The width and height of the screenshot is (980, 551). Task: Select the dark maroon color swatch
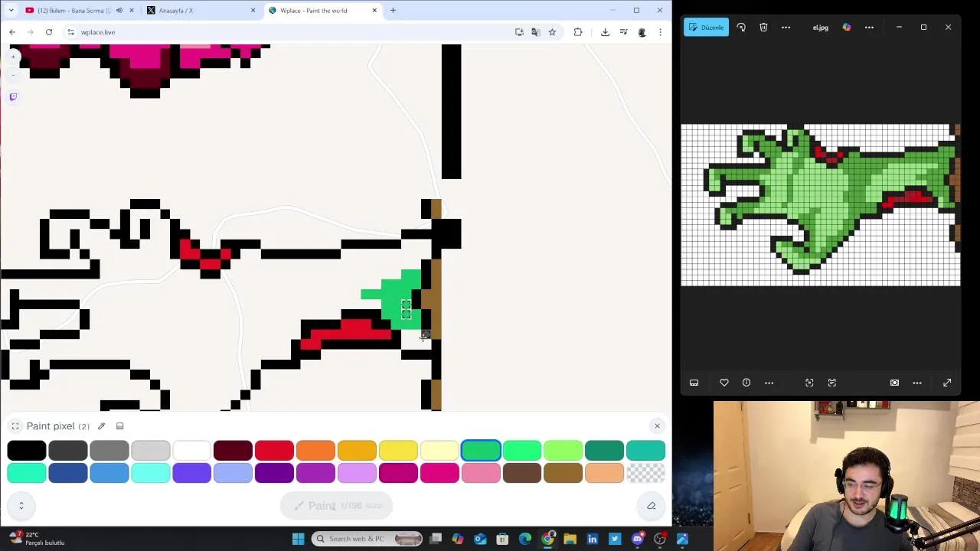click(x=233, y=451)
